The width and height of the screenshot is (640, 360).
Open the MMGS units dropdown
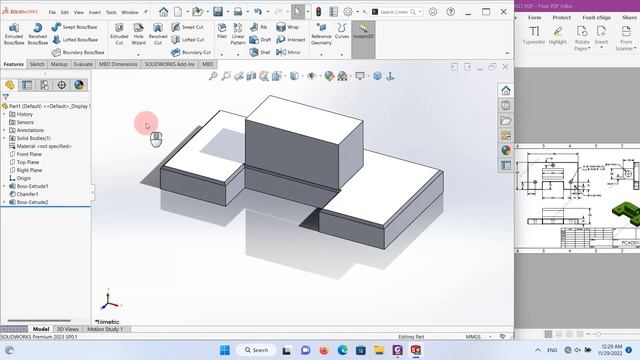point(479,337)
